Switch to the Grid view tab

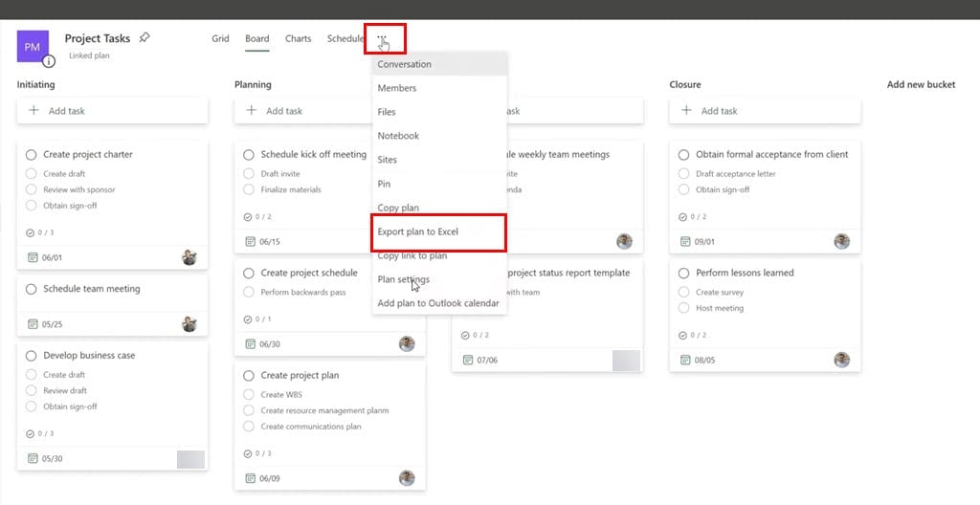click(x=221, y=38)
